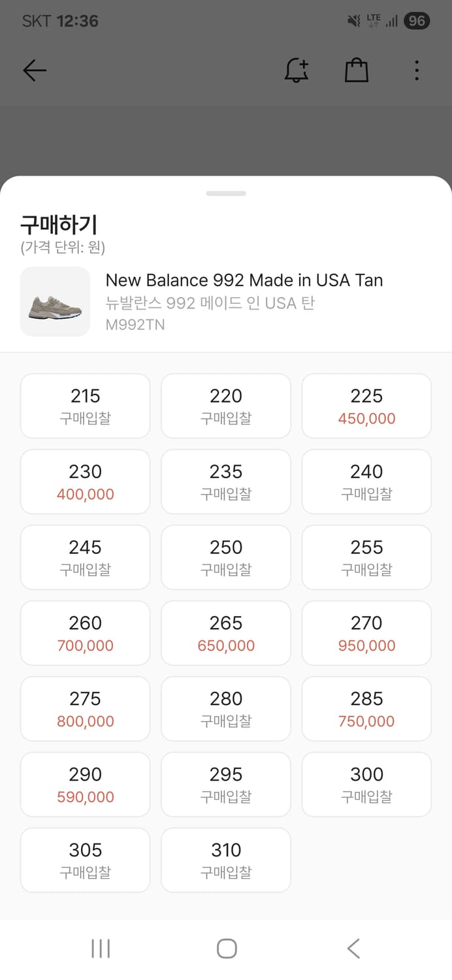Select size 230 priced 400,000
The image size is (452, 980).
coord(86,482)
